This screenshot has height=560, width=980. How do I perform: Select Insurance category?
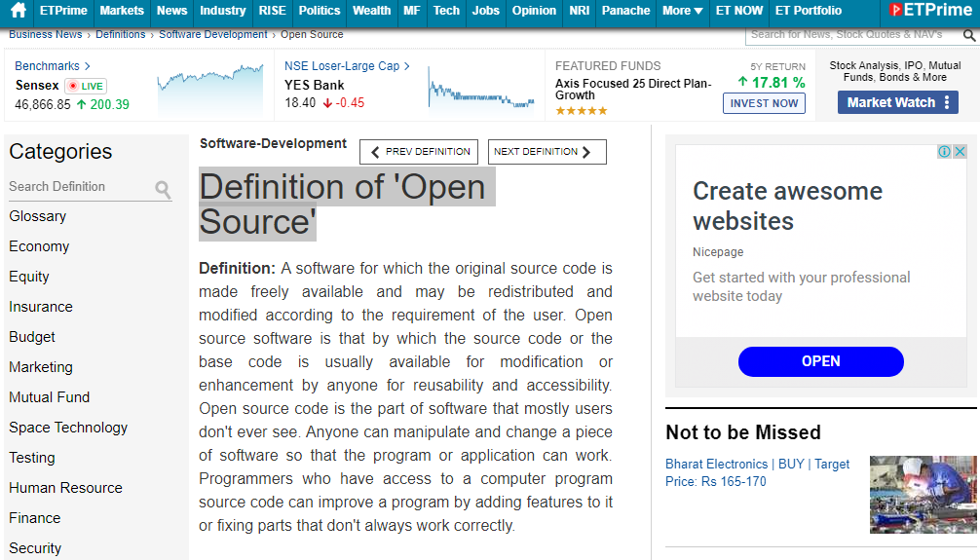[41, 307]
